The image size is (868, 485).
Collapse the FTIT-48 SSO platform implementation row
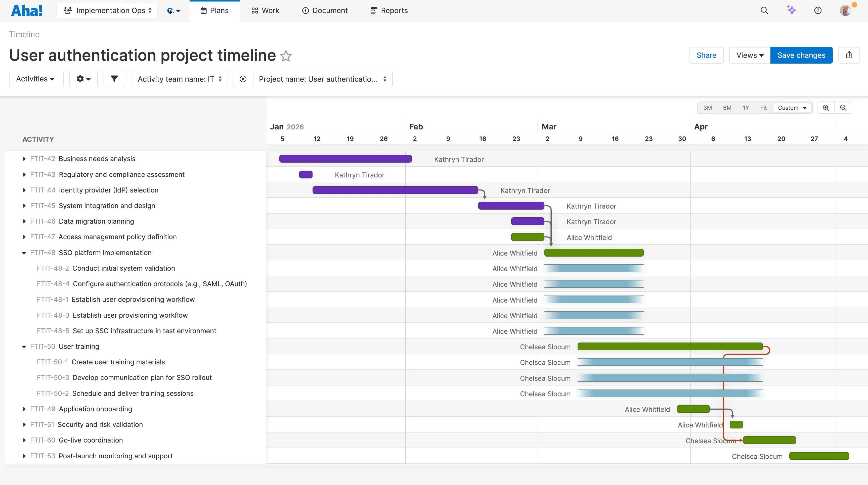coord(24,253)
